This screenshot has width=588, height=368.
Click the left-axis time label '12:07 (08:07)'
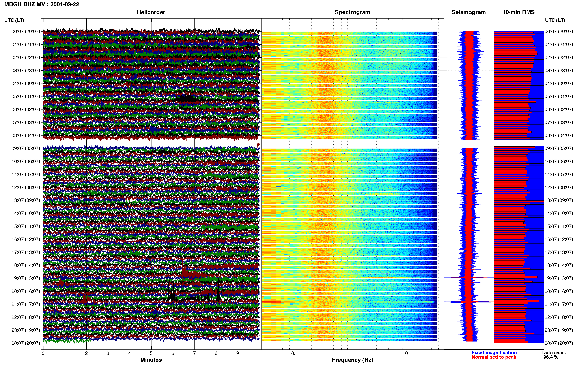26,187
